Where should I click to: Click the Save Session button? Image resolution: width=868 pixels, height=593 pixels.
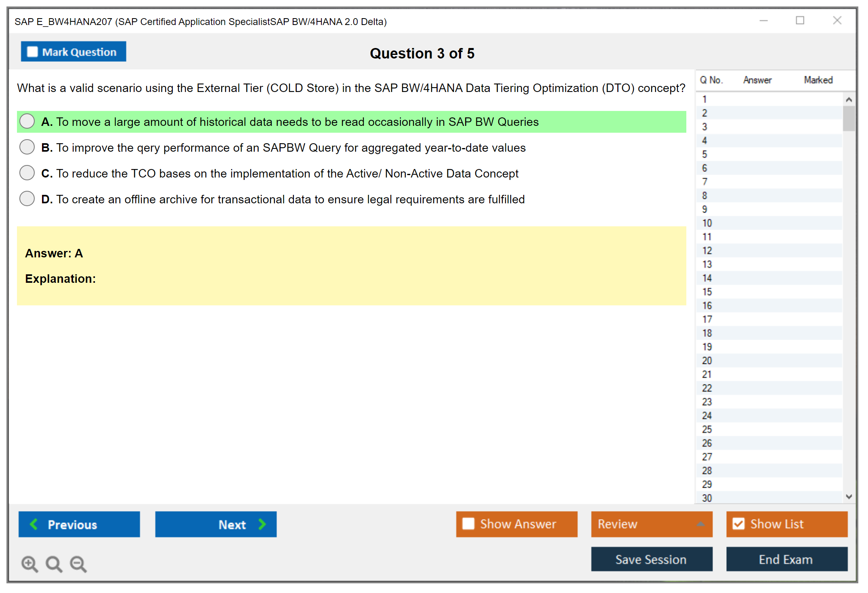click(651, 559)
